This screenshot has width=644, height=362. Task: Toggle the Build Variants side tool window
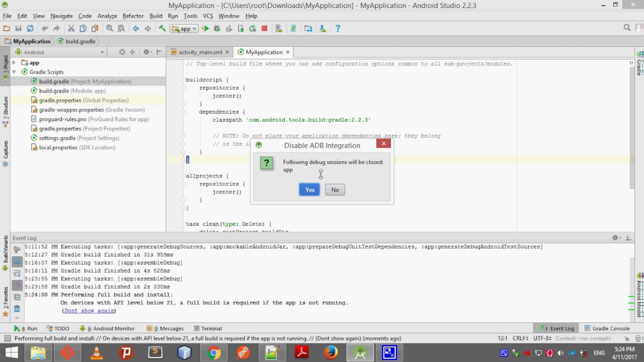coord(6,253)
